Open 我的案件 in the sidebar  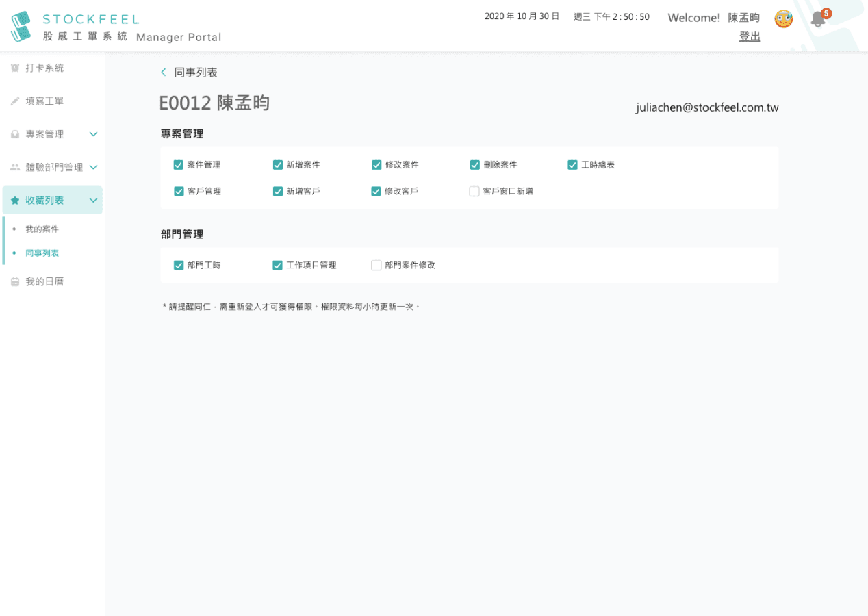pyautogui.click(x=42, y=229)
